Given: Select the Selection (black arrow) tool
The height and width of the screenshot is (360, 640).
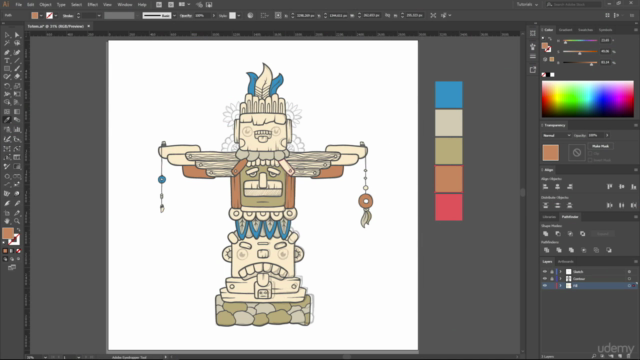Looking at the screenshot, I should [x=7, y=35].
